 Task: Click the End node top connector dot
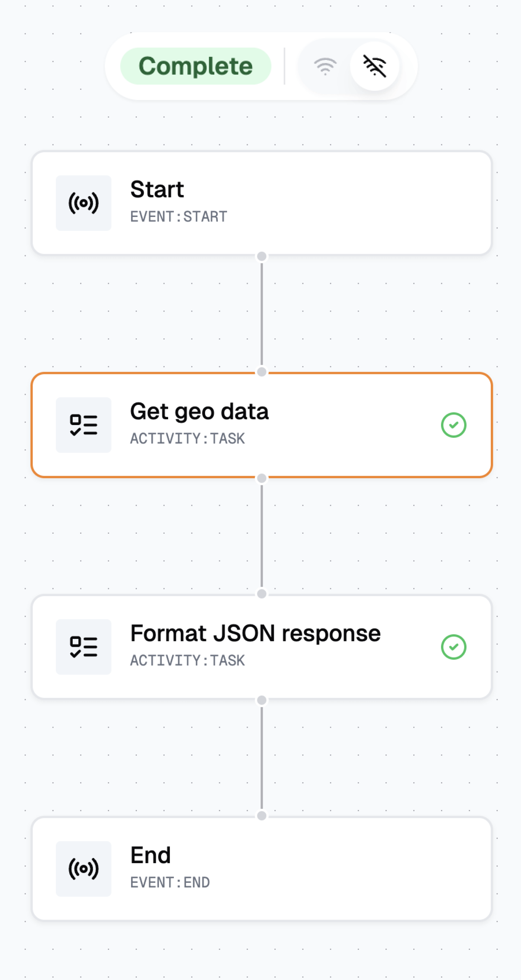coord(261,816)
